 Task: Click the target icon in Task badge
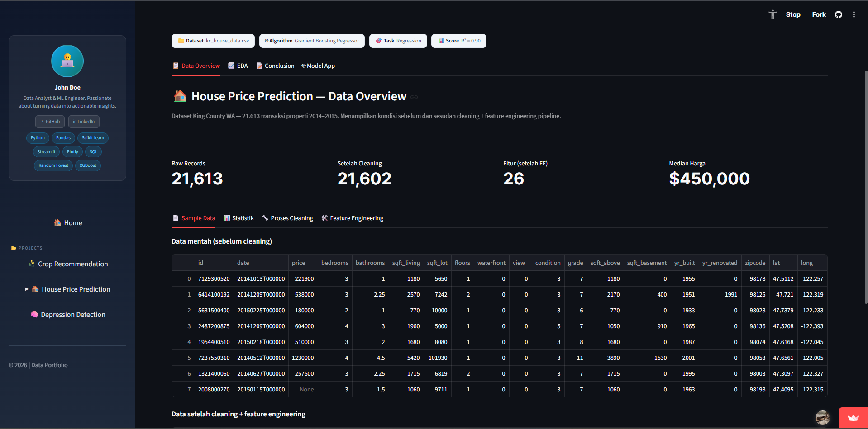click(379, 41)
